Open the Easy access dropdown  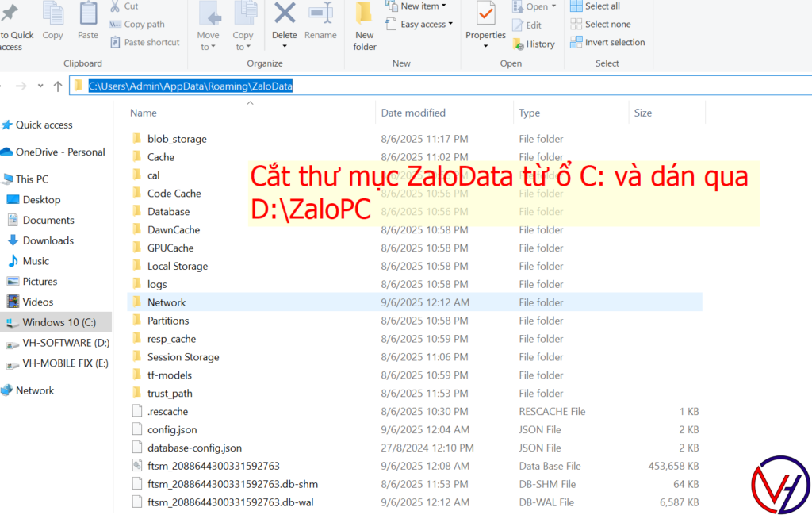[427, 25]
